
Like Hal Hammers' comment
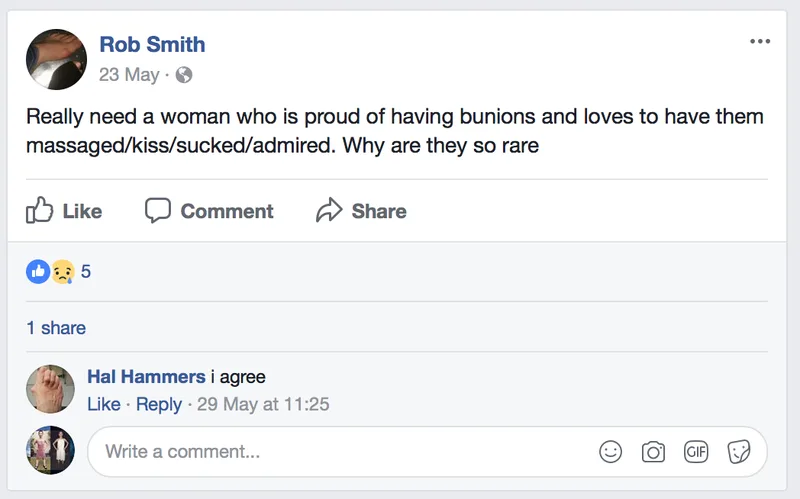[x=104, y=404]
